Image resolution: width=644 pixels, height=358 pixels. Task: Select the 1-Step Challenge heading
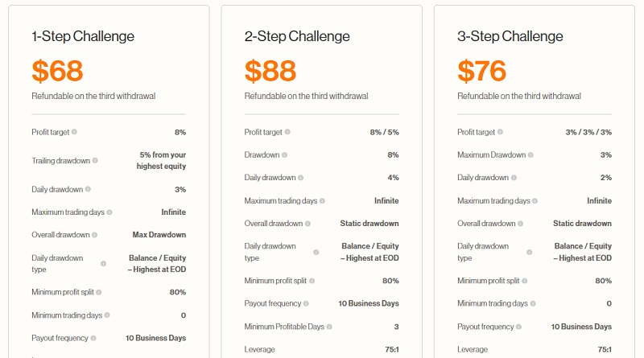coord(83,36)
